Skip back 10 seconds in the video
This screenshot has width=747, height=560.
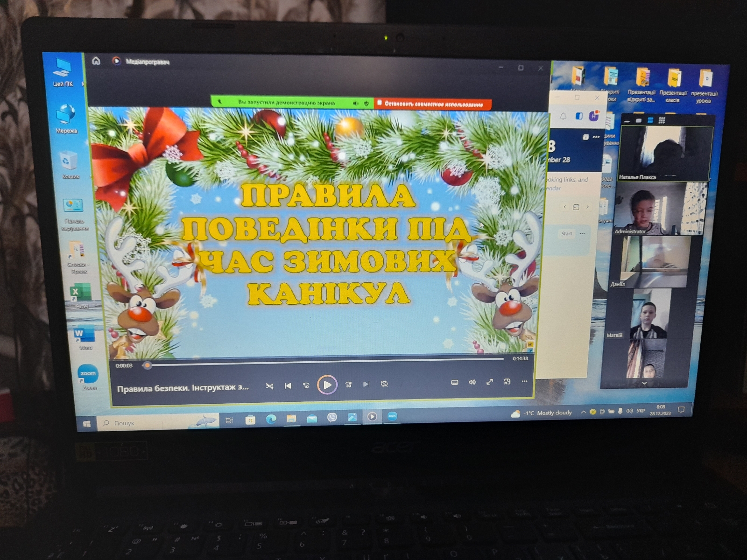(x=306, y=385)
